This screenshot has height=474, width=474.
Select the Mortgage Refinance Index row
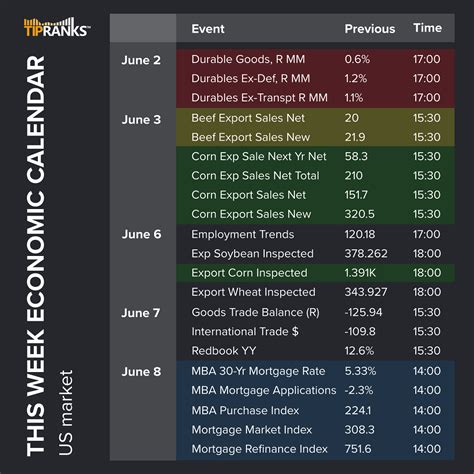click(315, 449)
